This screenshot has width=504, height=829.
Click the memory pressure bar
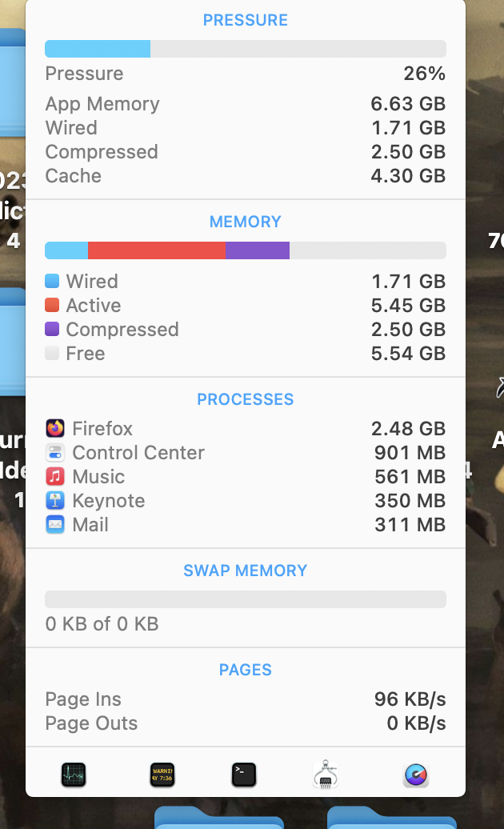pos(245,49)
